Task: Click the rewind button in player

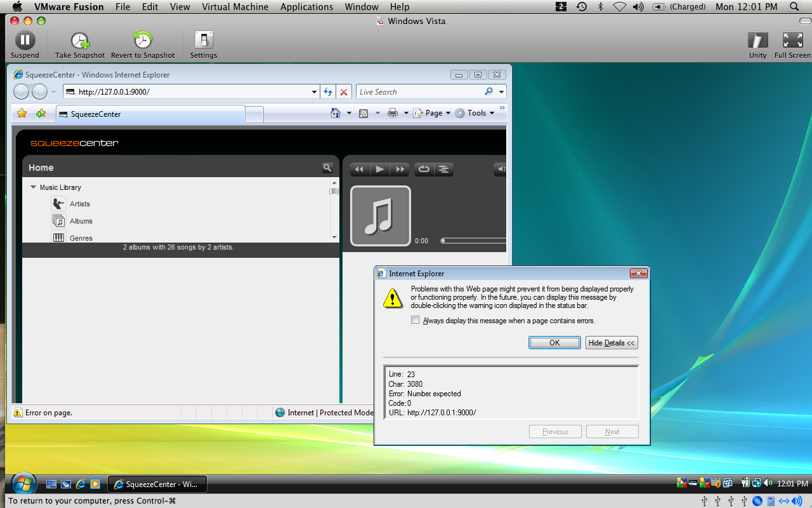Action: (x=359, y=169)
